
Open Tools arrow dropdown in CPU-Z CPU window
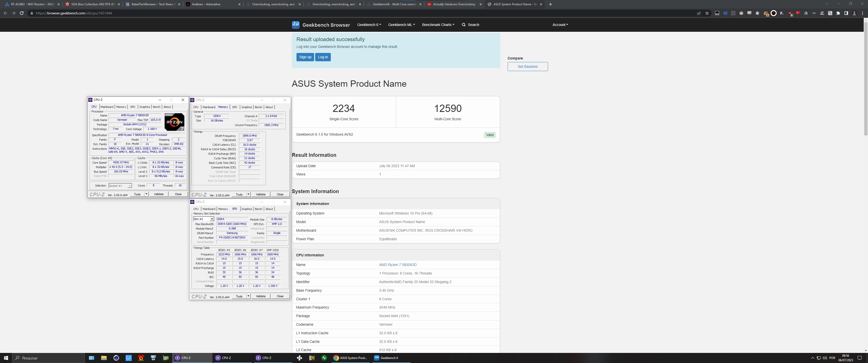pyautogui.click(x=146, y=194)
